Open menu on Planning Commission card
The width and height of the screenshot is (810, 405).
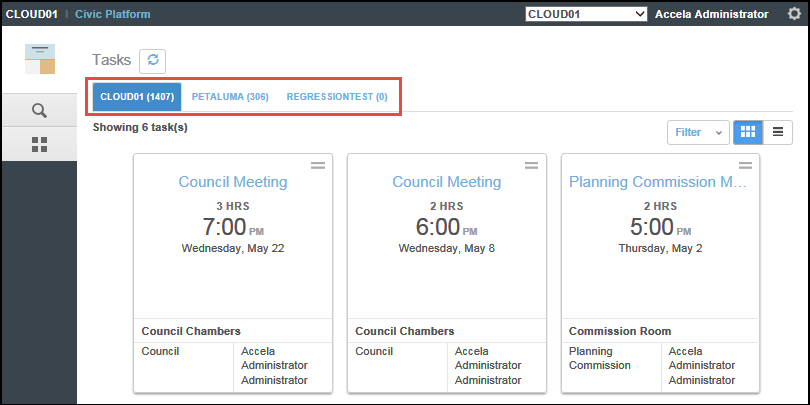745,166
